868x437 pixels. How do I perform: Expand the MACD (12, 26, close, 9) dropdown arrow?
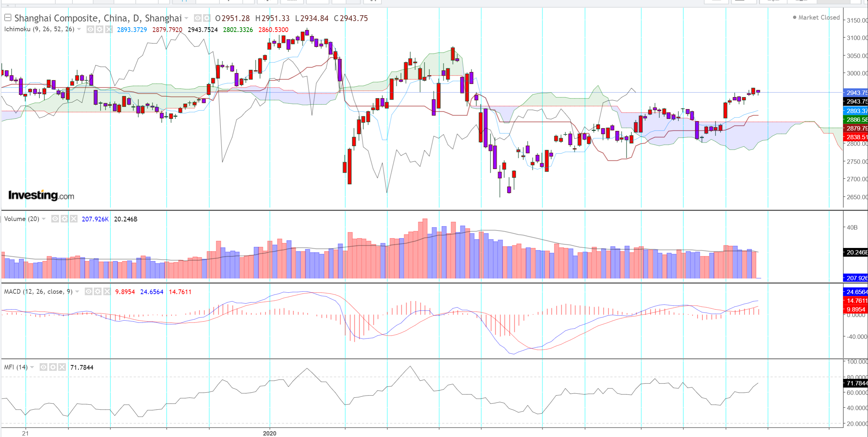click(x=77, y=292)
